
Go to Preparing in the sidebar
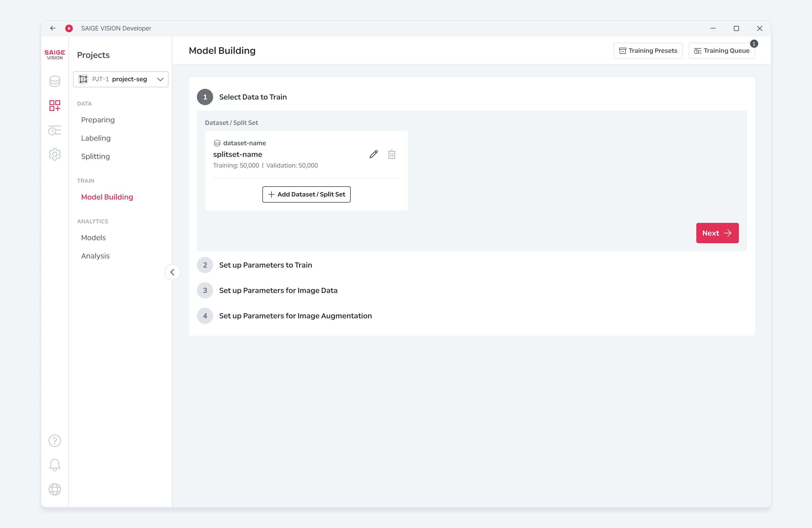pyautogui.click(x=98, y=120)
